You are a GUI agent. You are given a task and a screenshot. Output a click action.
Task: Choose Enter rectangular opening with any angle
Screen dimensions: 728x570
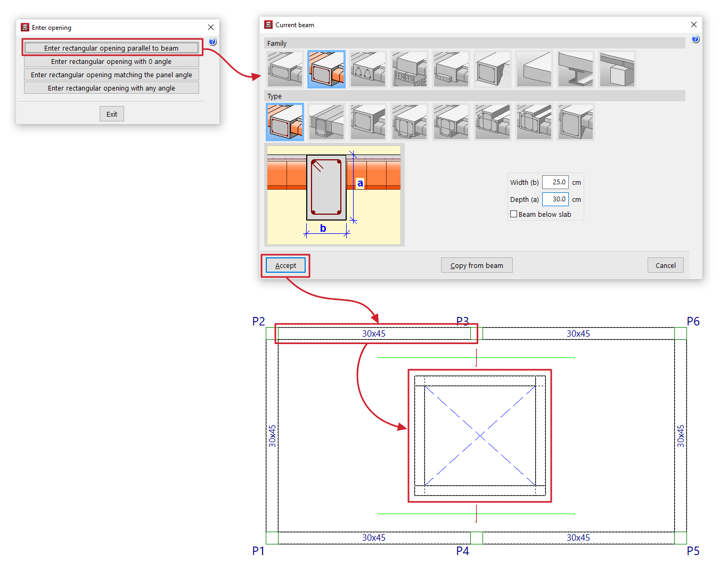point(111,88)
